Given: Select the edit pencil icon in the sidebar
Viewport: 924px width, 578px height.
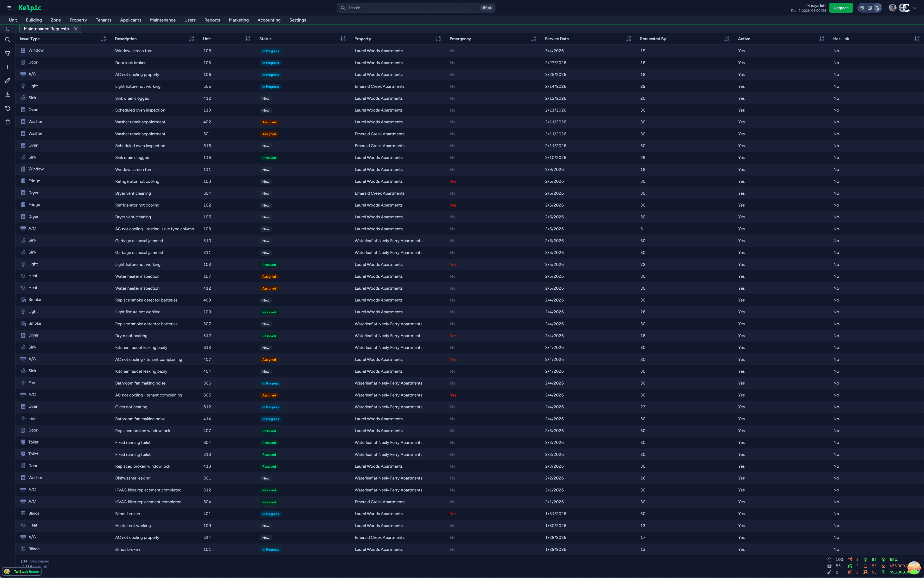Looking at the screenshot, I should click(7, 81).
